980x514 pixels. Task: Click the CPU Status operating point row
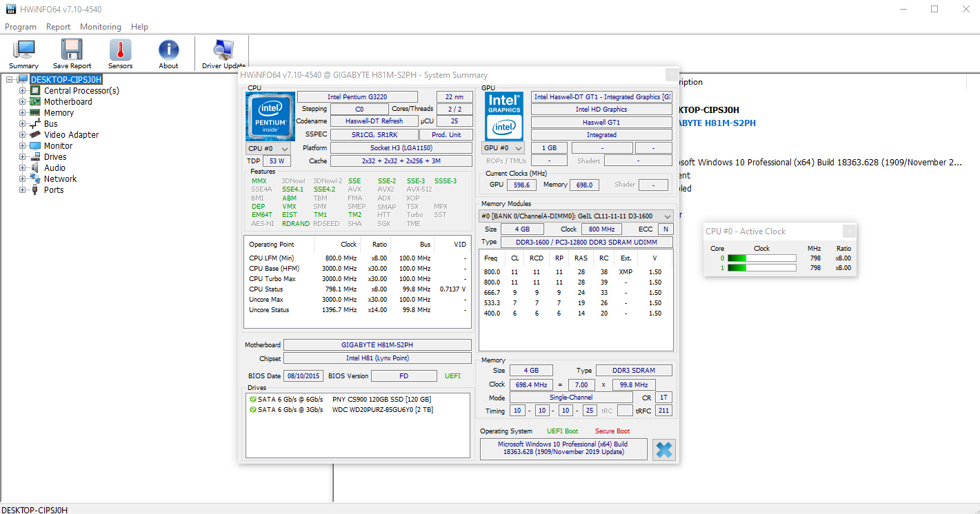[357, 289]
